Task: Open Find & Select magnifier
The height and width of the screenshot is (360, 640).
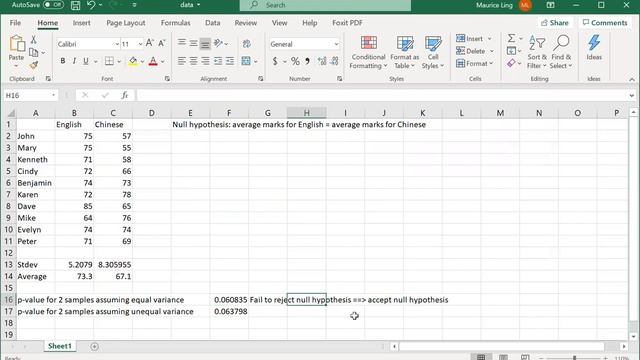Action: tap(561, 52)
